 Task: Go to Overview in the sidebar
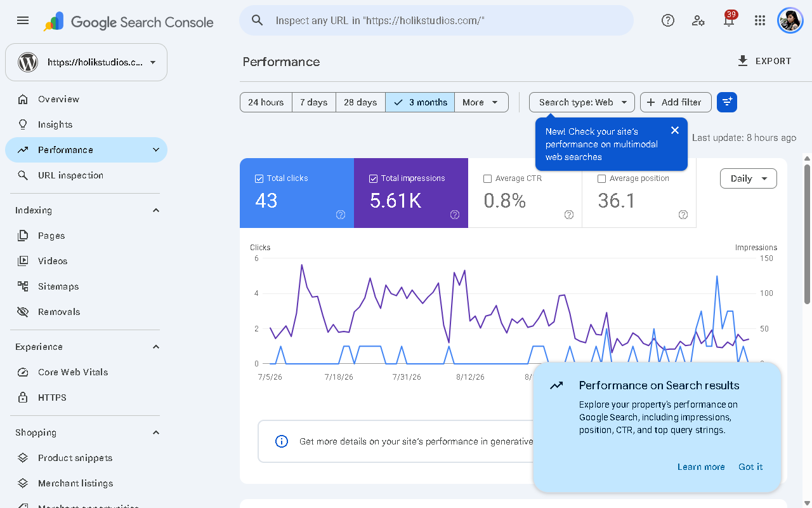86,99
